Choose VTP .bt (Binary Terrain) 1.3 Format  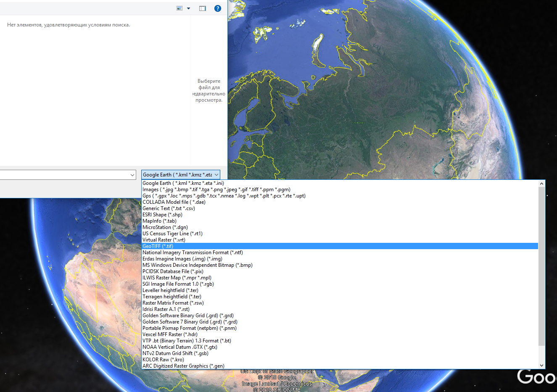(x=340, y=341)
